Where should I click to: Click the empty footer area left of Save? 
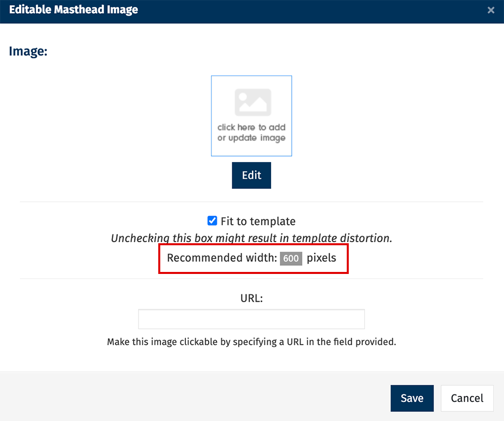point(192,398)
